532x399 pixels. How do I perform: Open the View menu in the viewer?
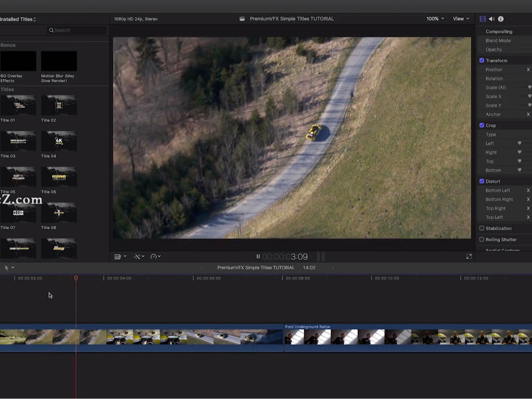click(460, 19)
